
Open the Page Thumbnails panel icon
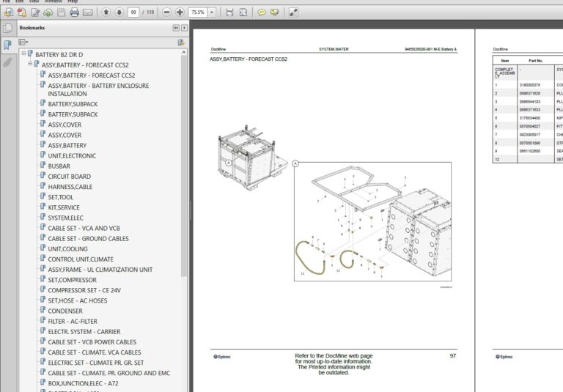point(7,29)
